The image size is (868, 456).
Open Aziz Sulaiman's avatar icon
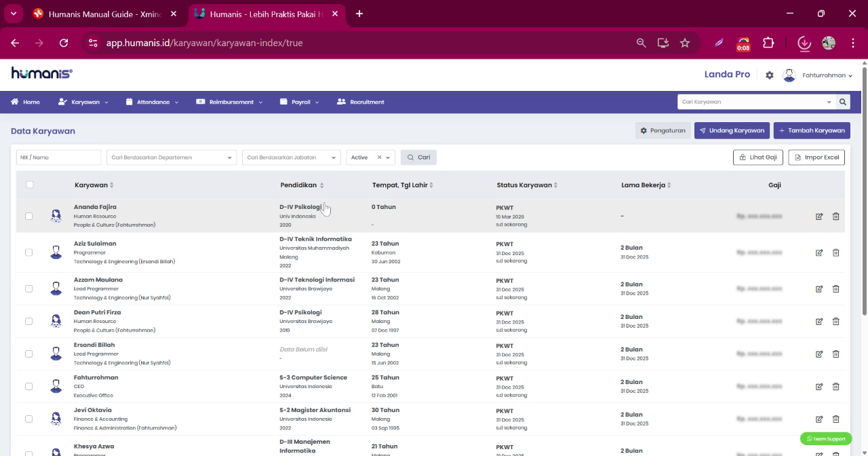56,252
